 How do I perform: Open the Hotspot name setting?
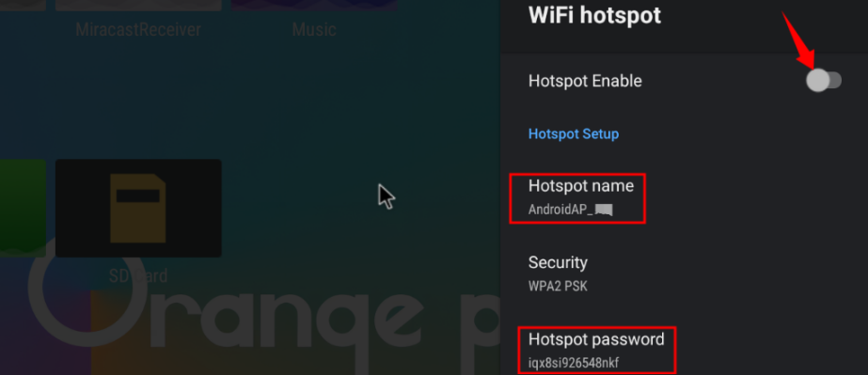(685, 198)
